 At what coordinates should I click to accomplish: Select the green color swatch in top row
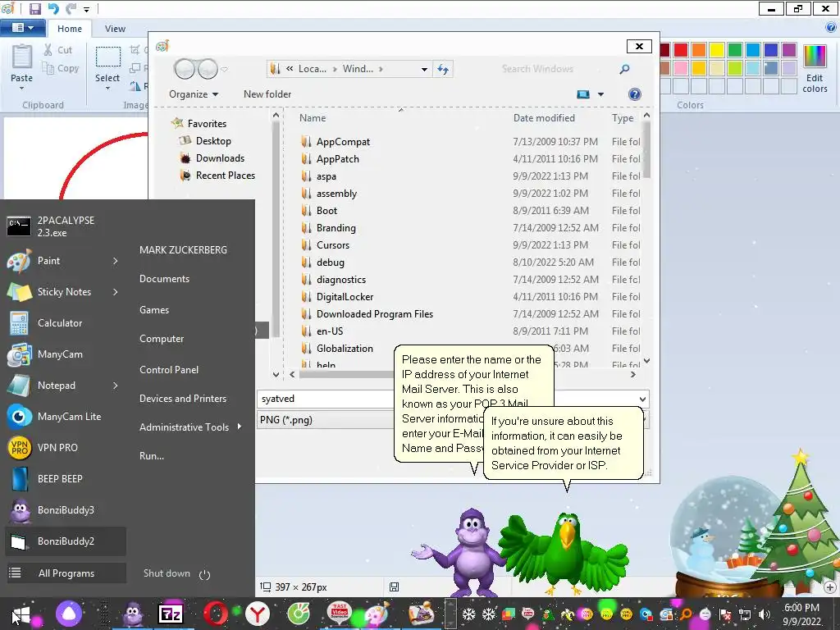[x=735, y=50]
